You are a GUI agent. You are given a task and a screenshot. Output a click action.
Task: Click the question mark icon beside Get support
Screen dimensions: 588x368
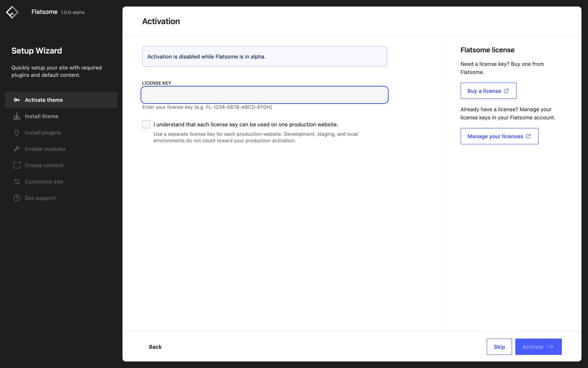click(x=17, y=198)
